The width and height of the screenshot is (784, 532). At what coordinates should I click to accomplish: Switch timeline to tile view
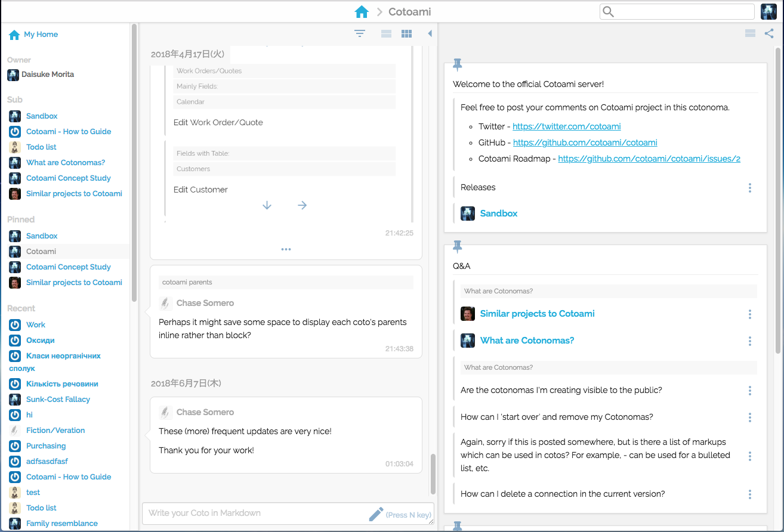click(406, 34)
